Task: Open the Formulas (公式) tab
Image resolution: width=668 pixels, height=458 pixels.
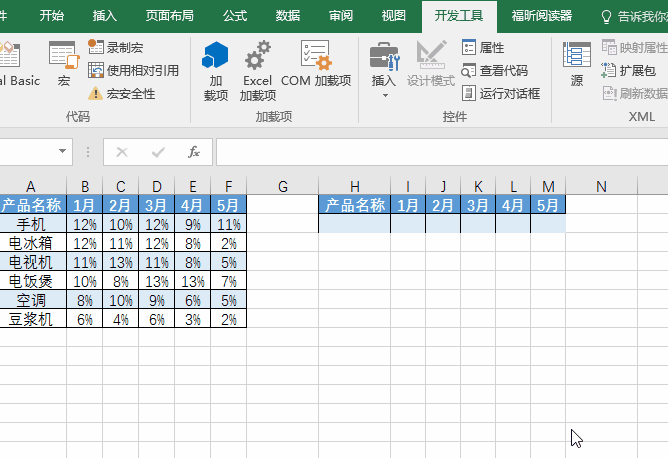Action: [235, 16]
